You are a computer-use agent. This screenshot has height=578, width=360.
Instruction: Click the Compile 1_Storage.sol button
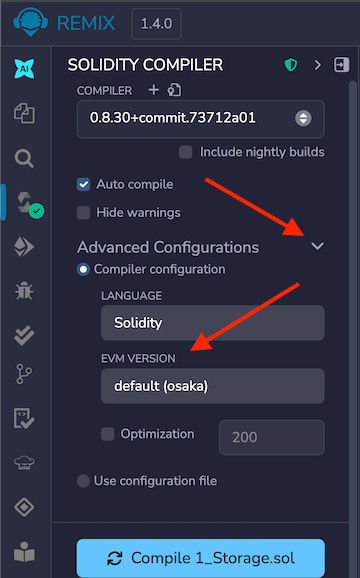point(200,558)
